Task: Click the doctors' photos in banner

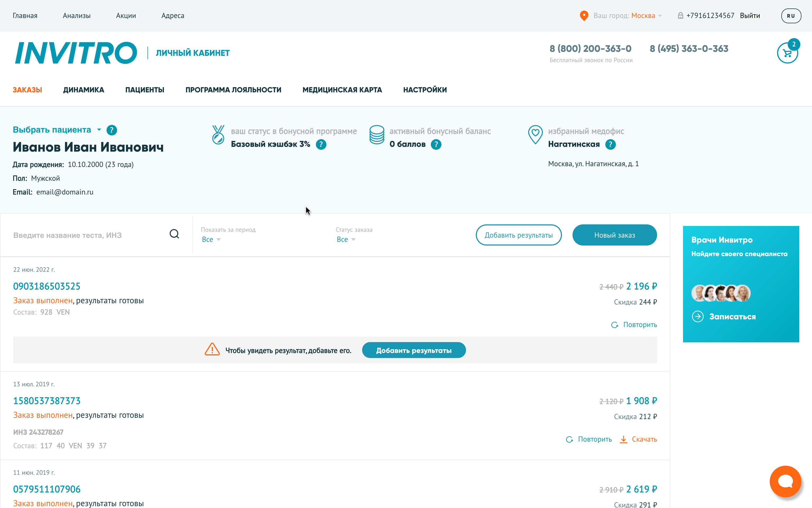Action: coord(721,293)
